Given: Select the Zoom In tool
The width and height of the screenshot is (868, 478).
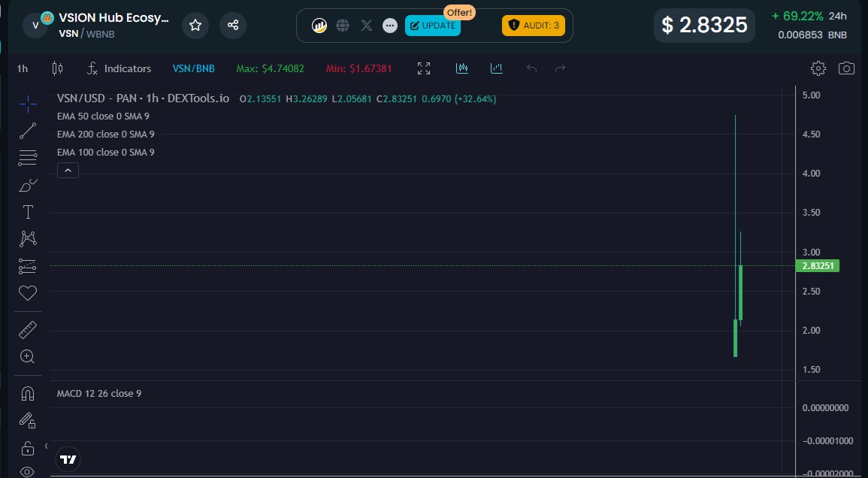Looking at the screenshot, I should coord(28,356).
